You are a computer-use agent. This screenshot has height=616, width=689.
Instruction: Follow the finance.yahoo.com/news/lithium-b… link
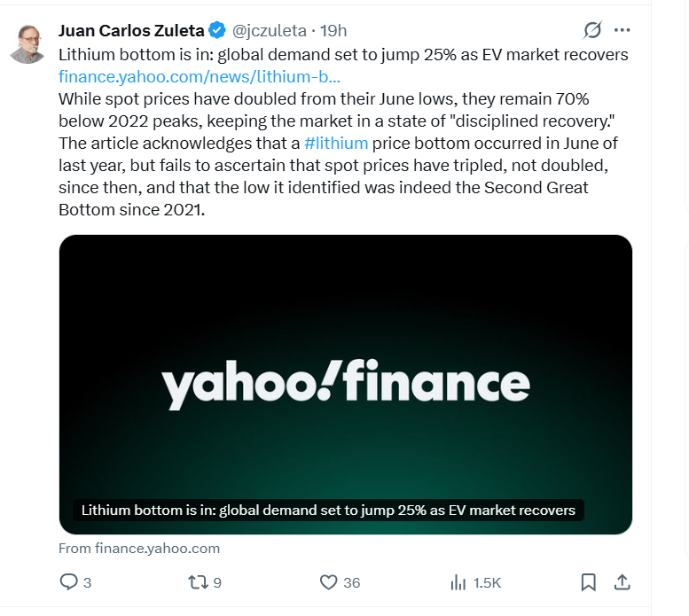pyautogui.click(x=200, y=75)
